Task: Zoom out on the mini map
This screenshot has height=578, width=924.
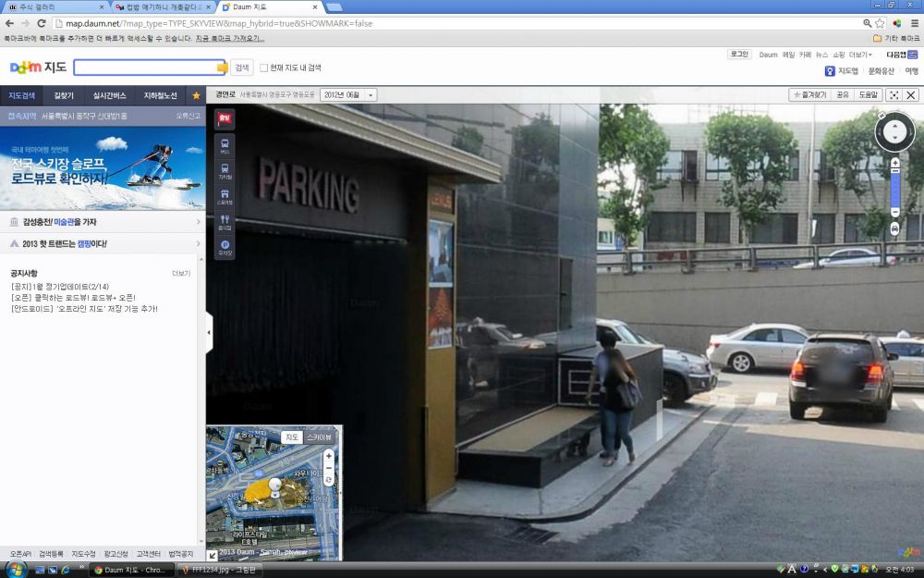Action: click(329, 468)
